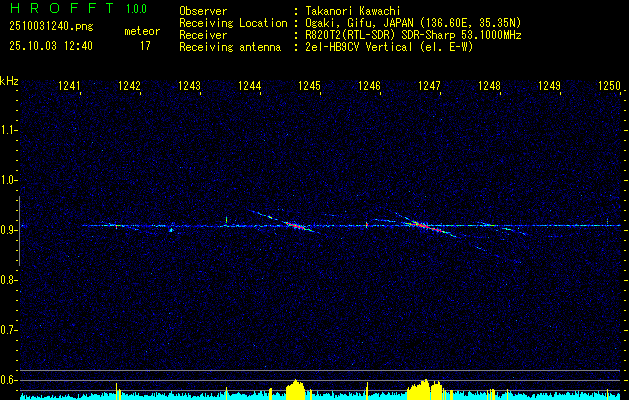Select the 1247 time tick label
The width and height of the screenshot is (629, 400).
429,85
